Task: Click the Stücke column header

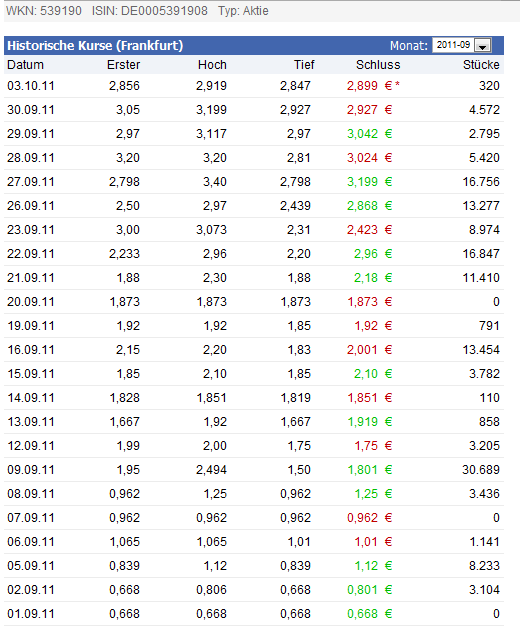Action: pos(481,65)
